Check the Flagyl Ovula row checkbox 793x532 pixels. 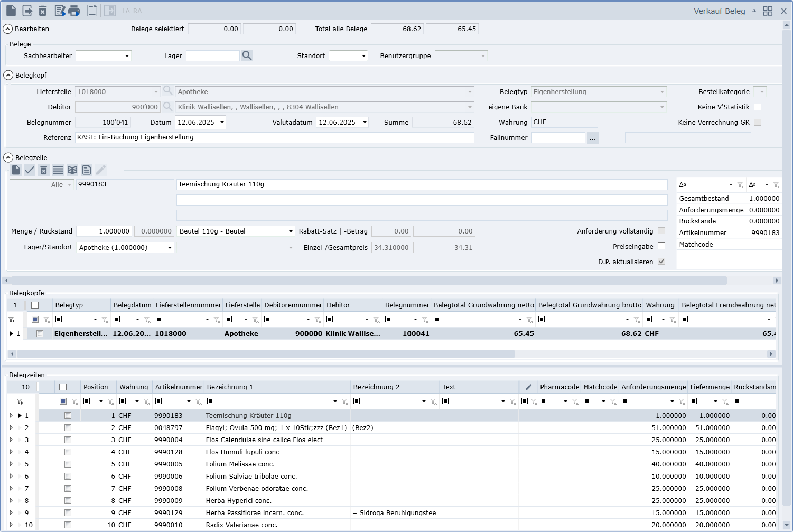pyautogui.click(x=68, y=428)
